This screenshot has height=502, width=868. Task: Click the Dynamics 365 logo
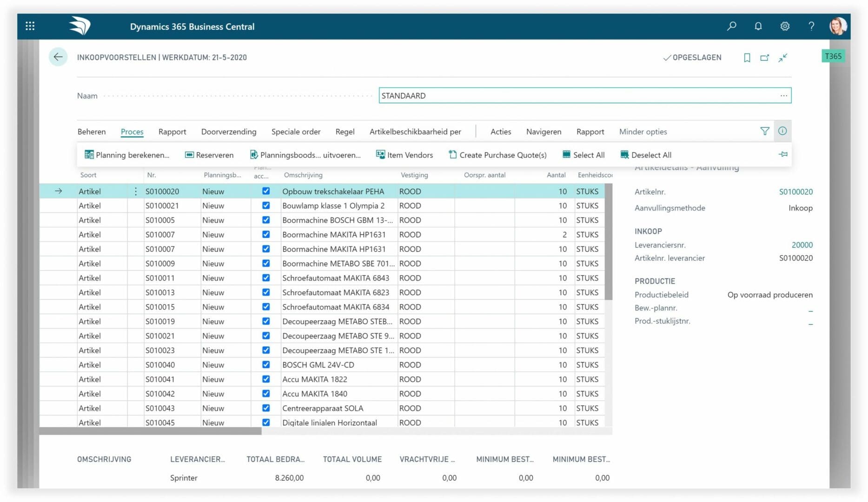click(x=80, y=26)
